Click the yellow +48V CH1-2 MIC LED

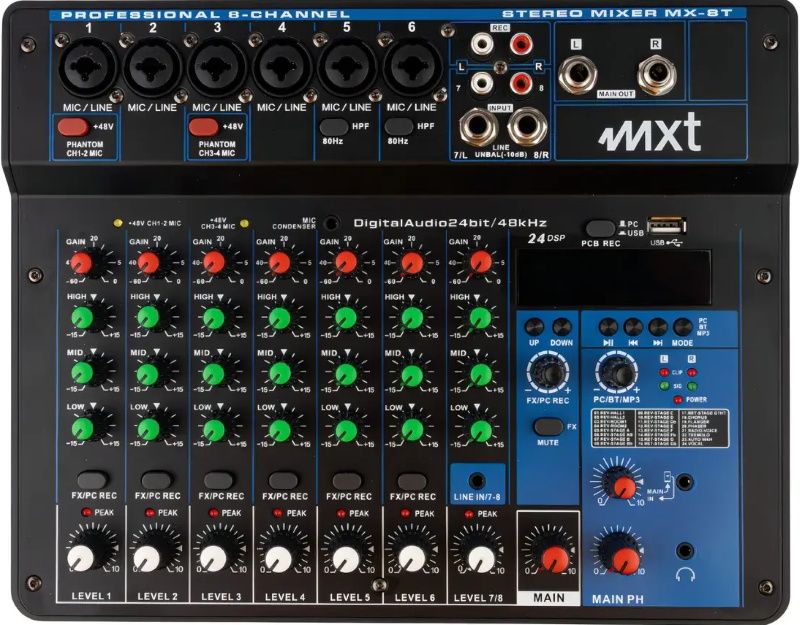click(118, 223)
